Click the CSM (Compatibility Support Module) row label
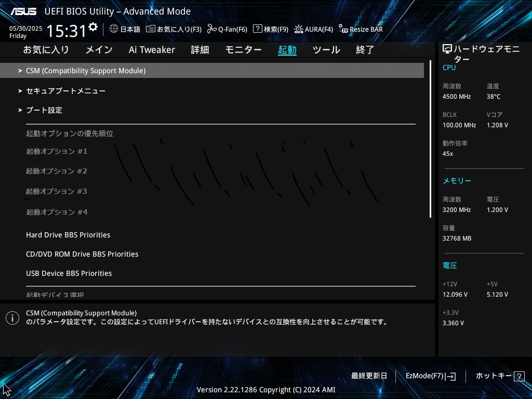The width and height of the screenshot is (532, 399). point(86,71)
